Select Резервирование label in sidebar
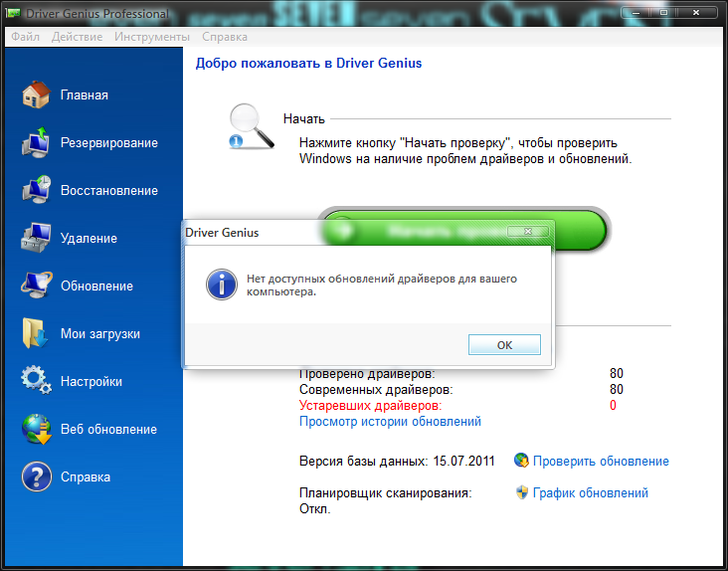 pyautogui.click(x=109, y=143)
